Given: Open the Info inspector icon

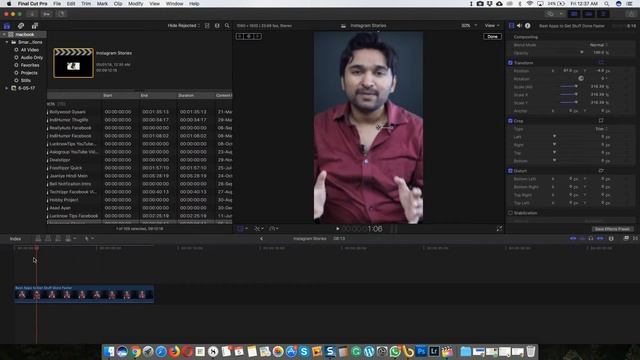Looking at the screenshot, I should 527,26.
